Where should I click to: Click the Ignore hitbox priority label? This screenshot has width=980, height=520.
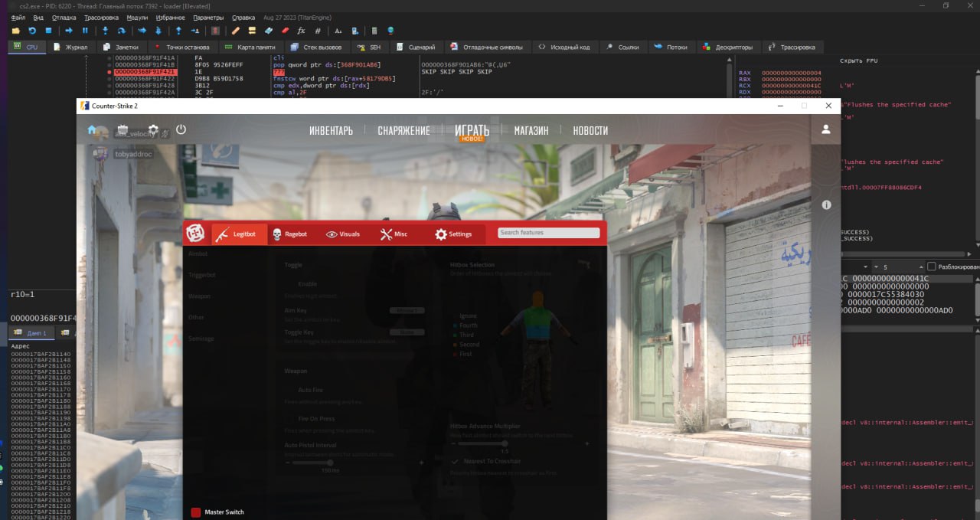pos(468,316)
